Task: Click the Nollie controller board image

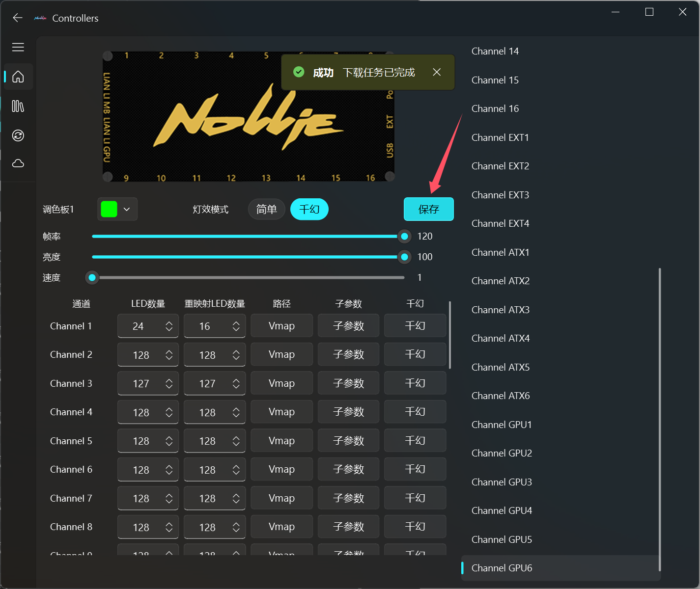Action: coord(249,116)
